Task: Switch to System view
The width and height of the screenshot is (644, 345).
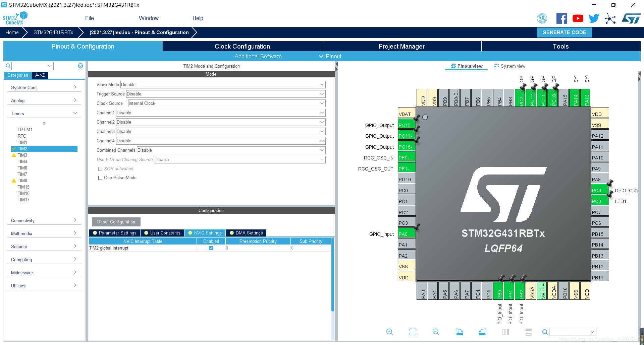Action: pos(510,66)
